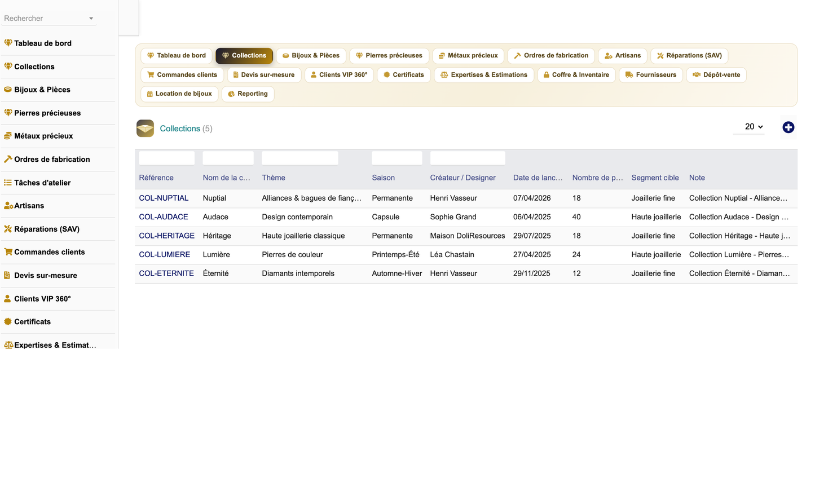Open the Rechercher dropdown arrow
The width and height of the screenshot is (815, 504).
[91, 19]
